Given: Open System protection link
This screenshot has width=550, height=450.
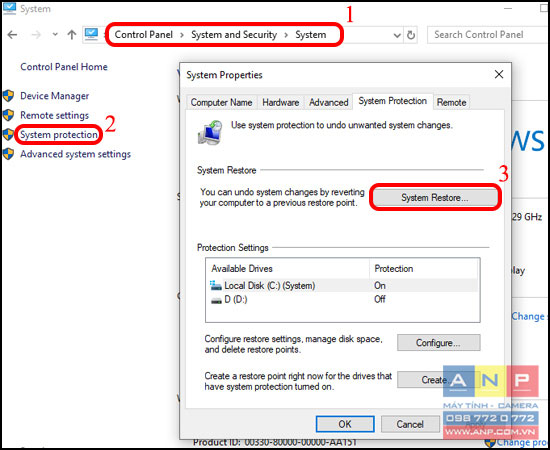Looking at the screenshot, I should 59,135.
